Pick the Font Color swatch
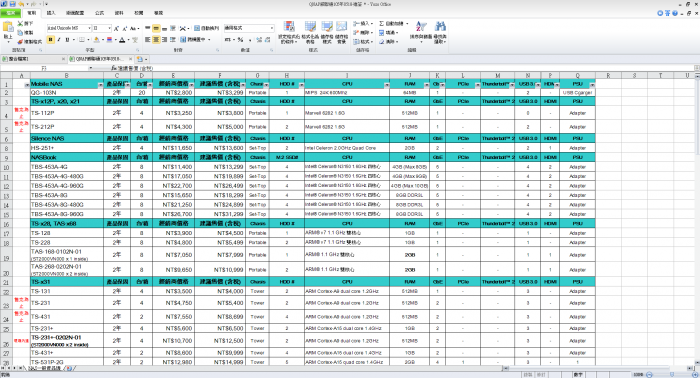700x378 pixels. coord(122,40)
